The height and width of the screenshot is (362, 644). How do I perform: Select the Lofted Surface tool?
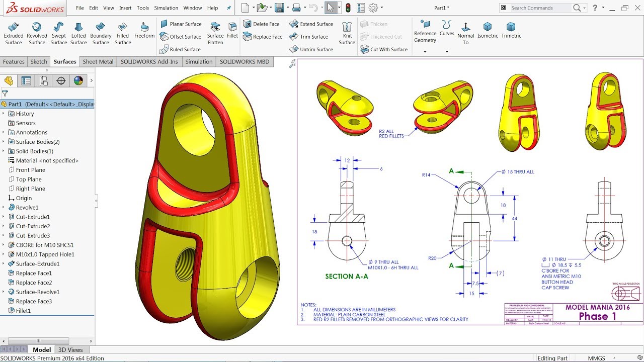click(78, 33)
